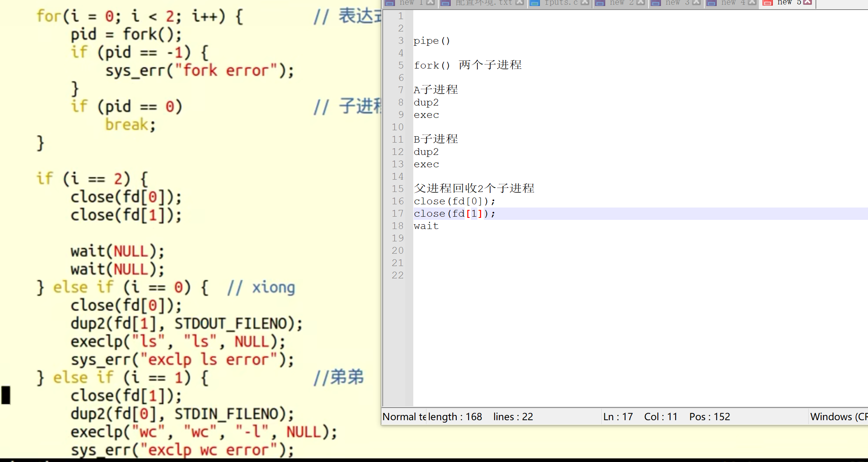Screen dimensions: 868x462
Task: Close the 'new 4' tab
Action: point(752,2)
